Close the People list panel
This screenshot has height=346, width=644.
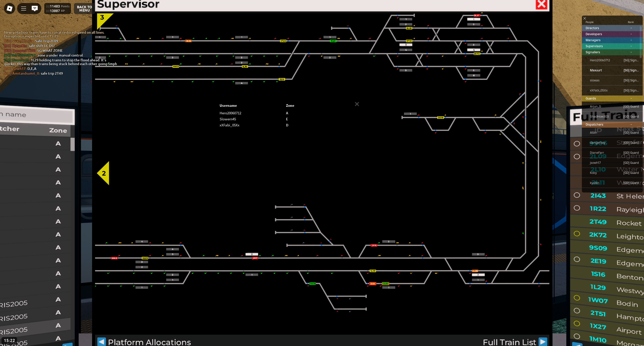click(585, 18)
